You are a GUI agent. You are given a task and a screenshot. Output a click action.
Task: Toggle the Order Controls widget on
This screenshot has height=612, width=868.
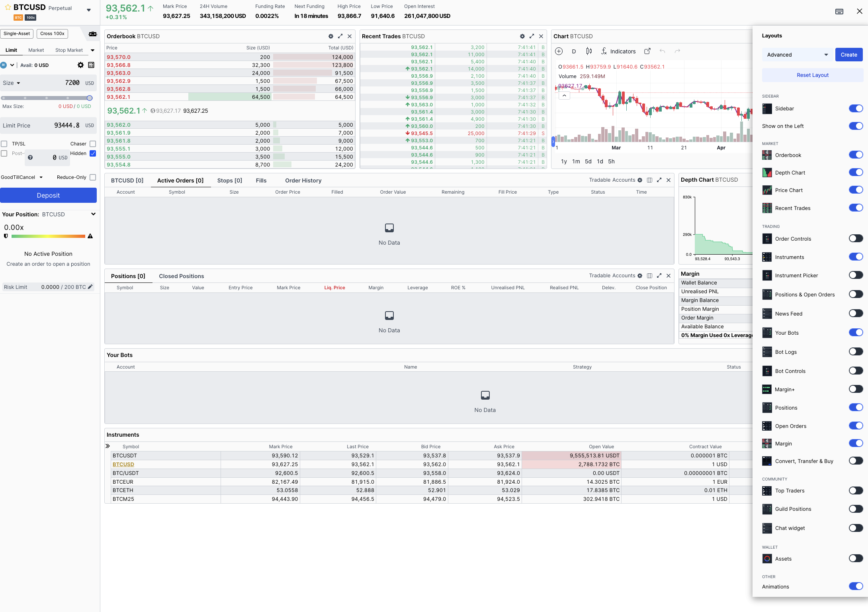tap(856, 239)
